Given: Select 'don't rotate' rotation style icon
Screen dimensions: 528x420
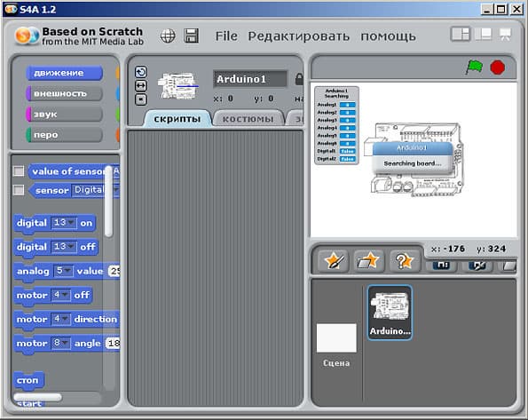Looking at the screenshot, I should coord(141,99).
